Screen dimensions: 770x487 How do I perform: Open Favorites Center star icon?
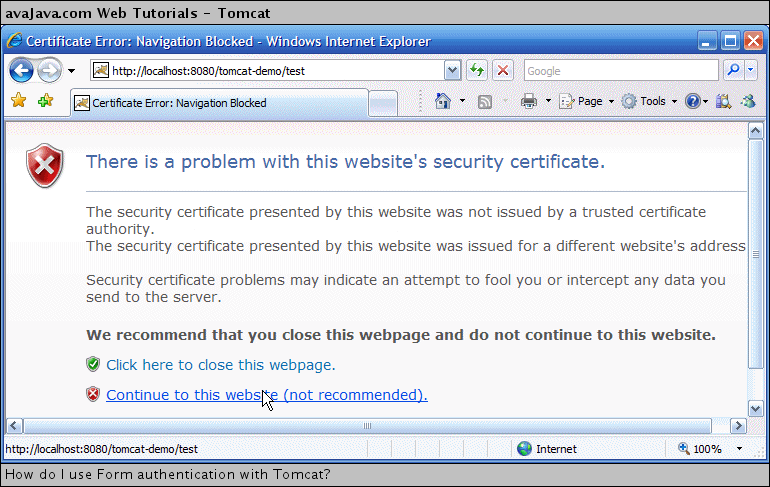coord(19,101)
